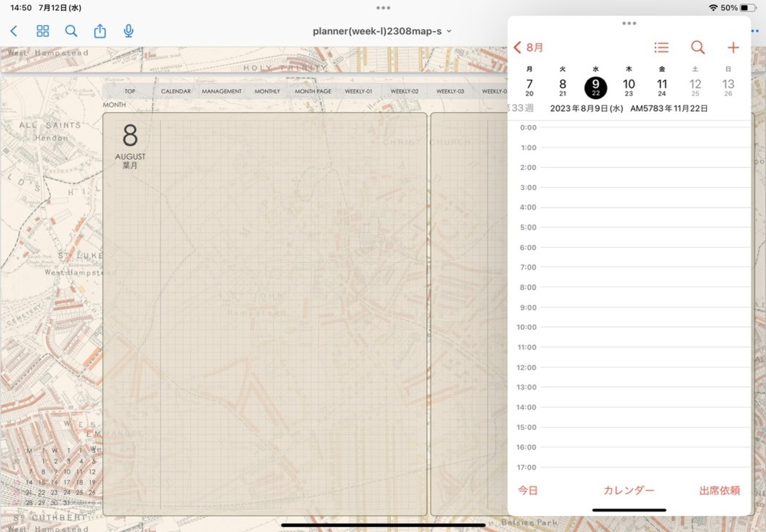
Task: Select Thursday the 10th in the week strip
Action: point(628,87)
